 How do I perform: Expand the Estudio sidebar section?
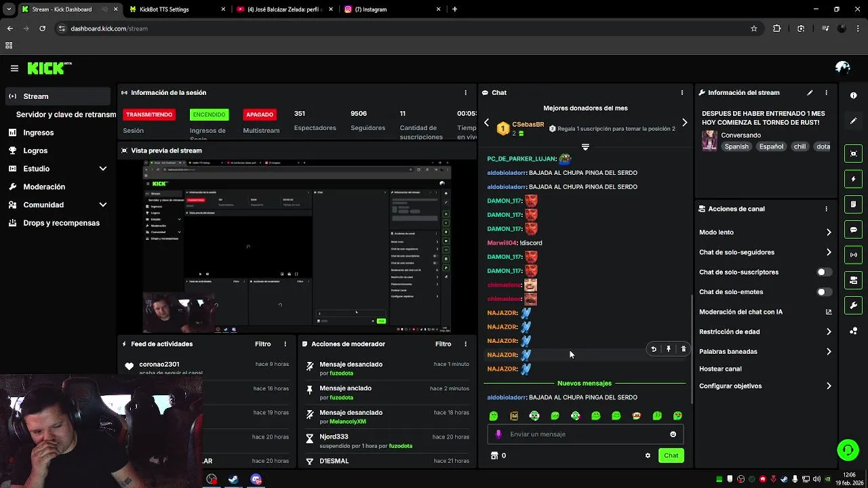point(102,169)
